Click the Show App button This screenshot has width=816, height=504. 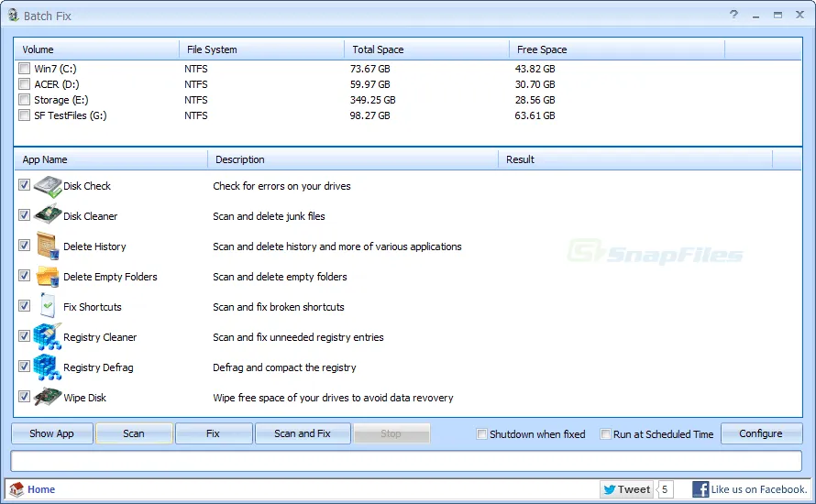52,433
